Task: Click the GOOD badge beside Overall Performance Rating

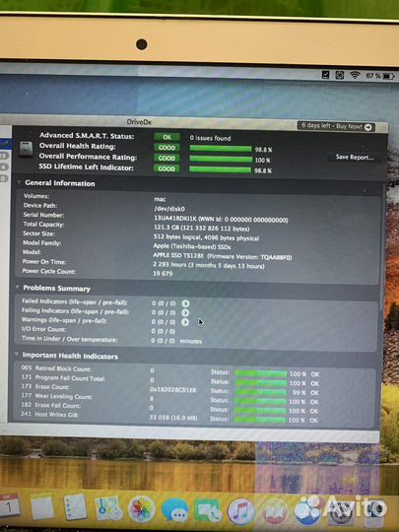Action: [x=166, y=158]
